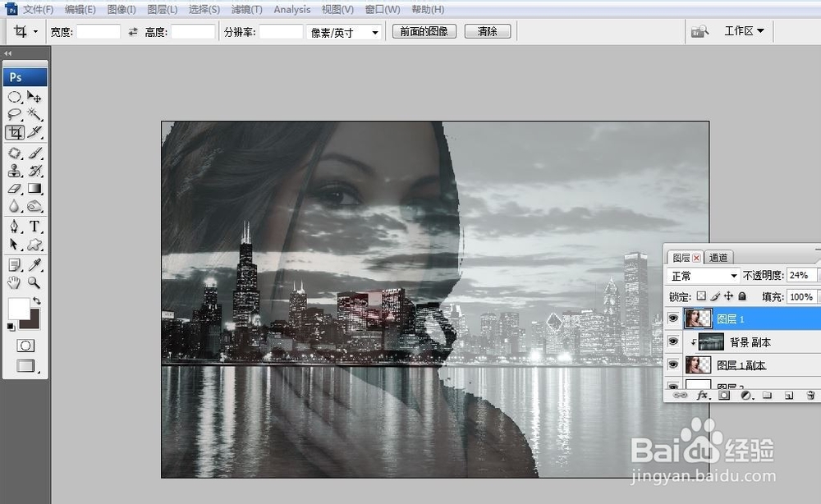Swap foreground and background colors
This screenshot has height=504, width=821.
pyautogui.click(x=37, y=301)
